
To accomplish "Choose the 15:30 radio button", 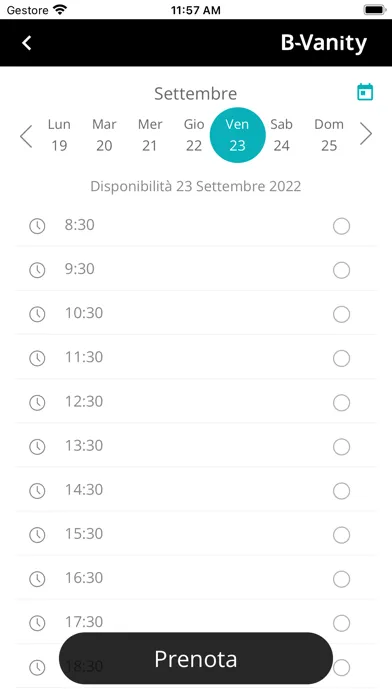I will 341,535.
